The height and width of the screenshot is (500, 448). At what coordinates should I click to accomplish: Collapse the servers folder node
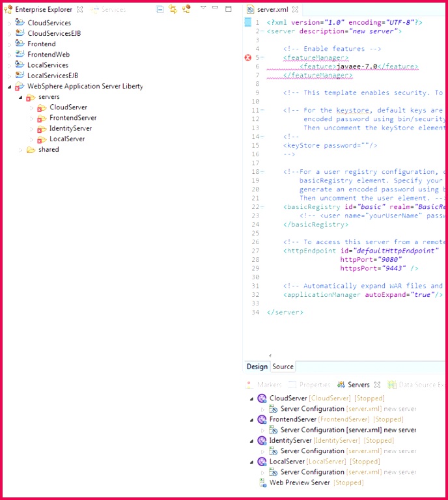[20, 97]
